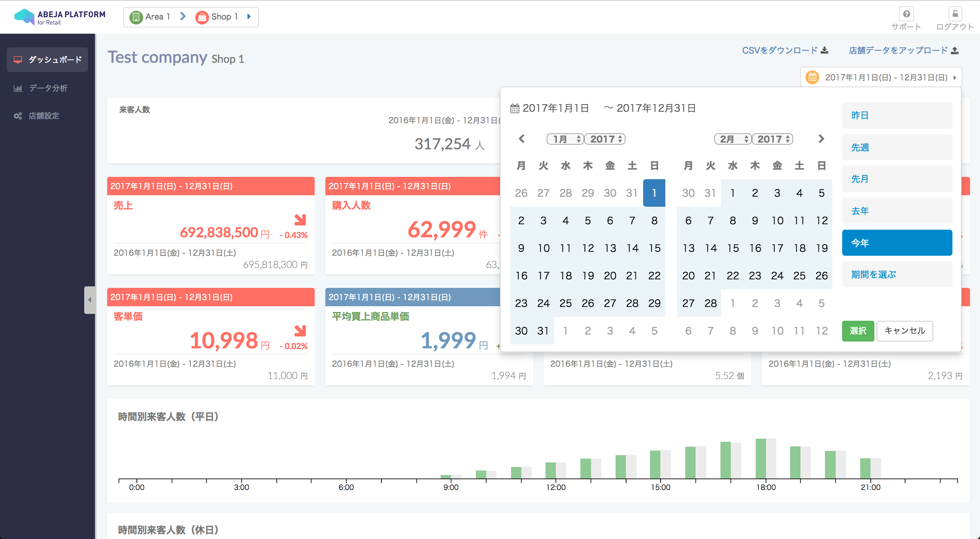This screenshot has width=980, height=539.
Task: Click the CSV download icon
Action: click(x=825, y=50)
